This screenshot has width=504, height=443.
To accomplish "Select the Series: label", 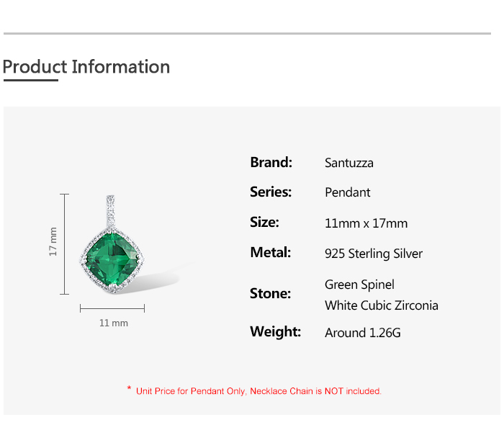I will (271, 192).
